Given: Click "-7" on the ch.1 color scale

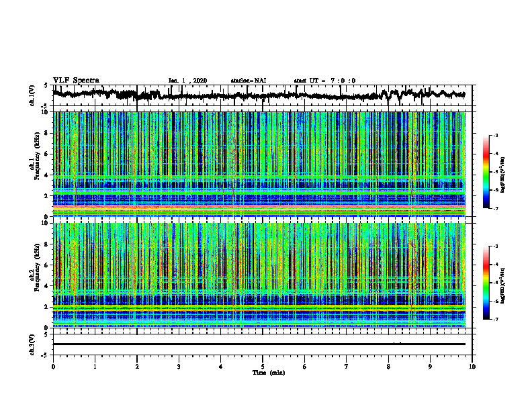Looking at the screenshot, I should 496,208.
